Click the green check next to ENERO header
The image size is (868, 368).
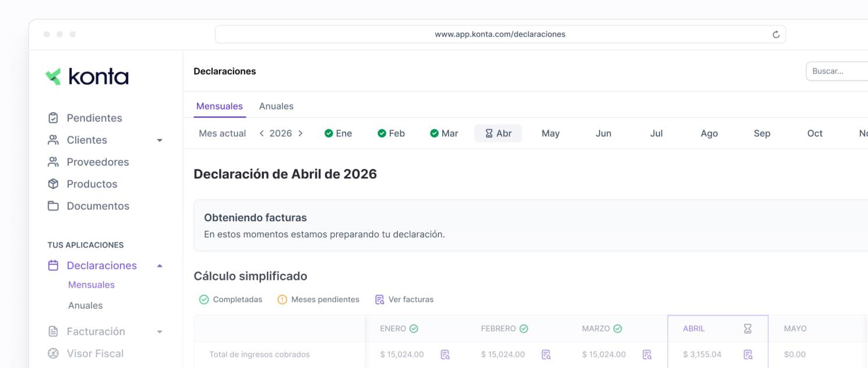[414, 329]
